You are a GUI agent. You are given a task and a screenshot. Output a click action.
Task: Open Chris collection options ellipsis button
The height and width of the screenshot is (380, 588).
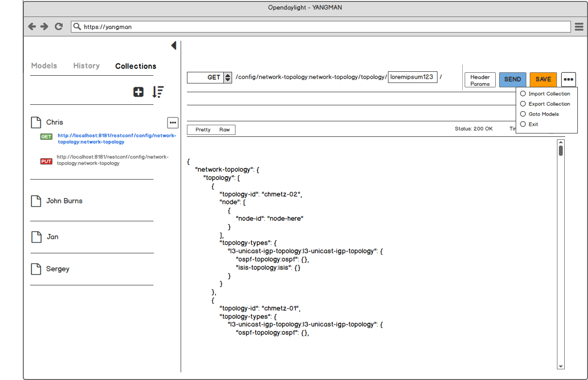tap(173, 122)
